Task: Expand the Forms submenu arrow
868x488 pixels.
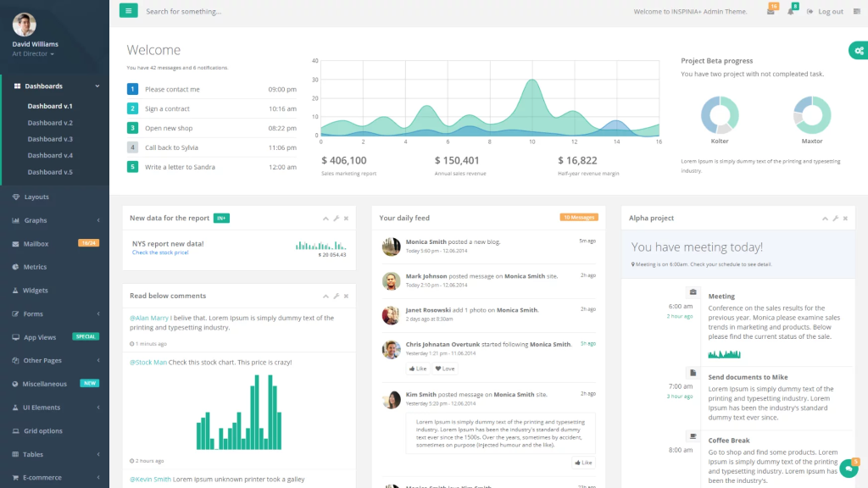Action: (x=98, y=313)
